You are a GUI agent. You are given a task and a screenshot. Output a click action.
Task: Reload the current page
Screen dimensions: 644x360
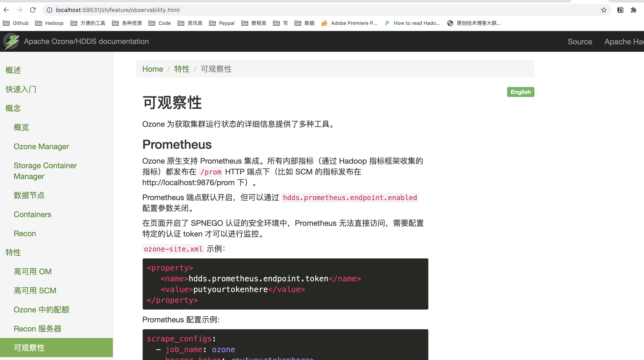click(33, 10)
